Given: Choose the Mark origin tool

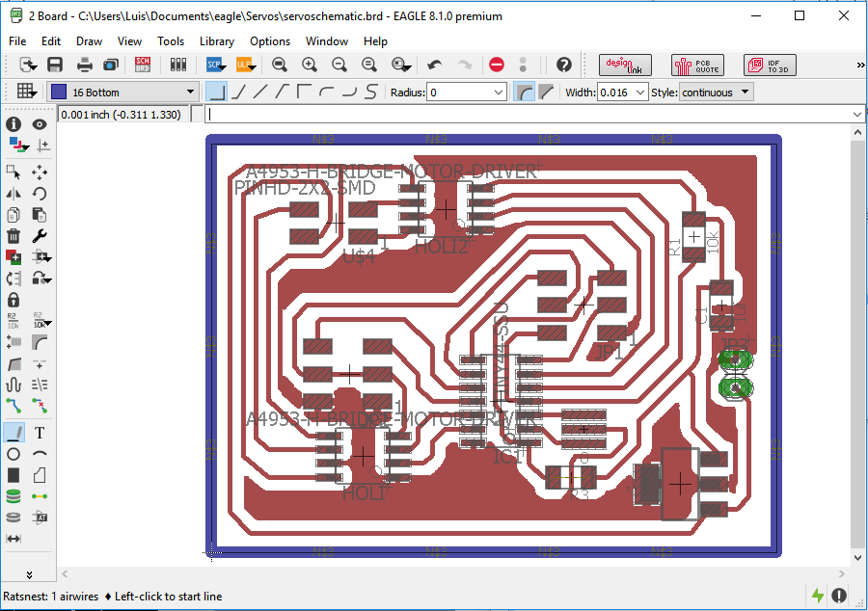Looking at the screenshot, I should pos(43,146).
